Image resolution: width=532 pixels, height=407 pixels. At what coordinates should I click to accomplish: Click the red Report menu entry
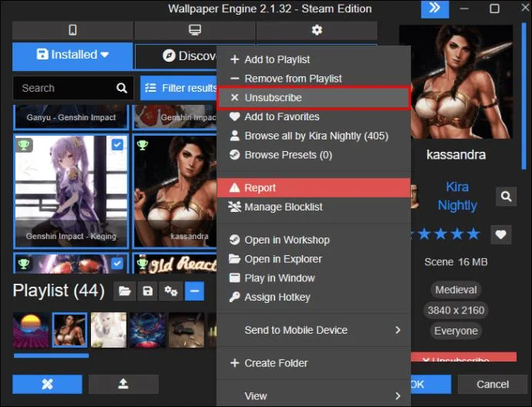click(314, 187)
